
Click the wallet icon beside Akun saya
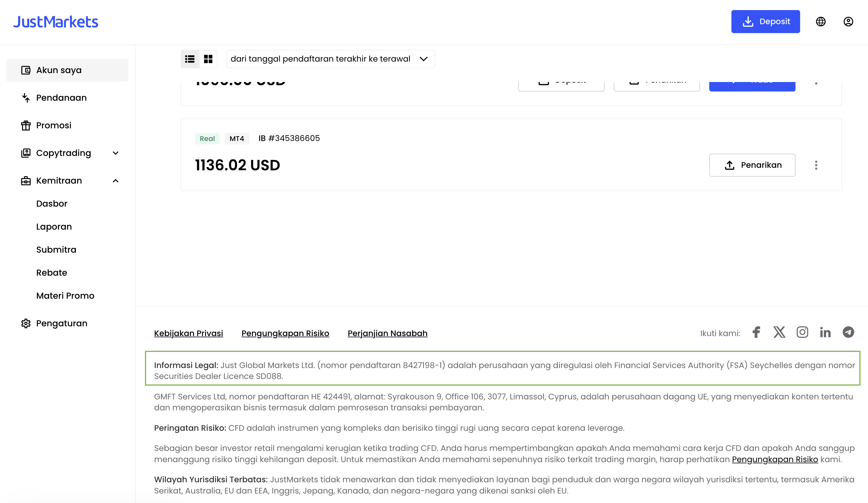pyautogui.click(x=26, y=70)
